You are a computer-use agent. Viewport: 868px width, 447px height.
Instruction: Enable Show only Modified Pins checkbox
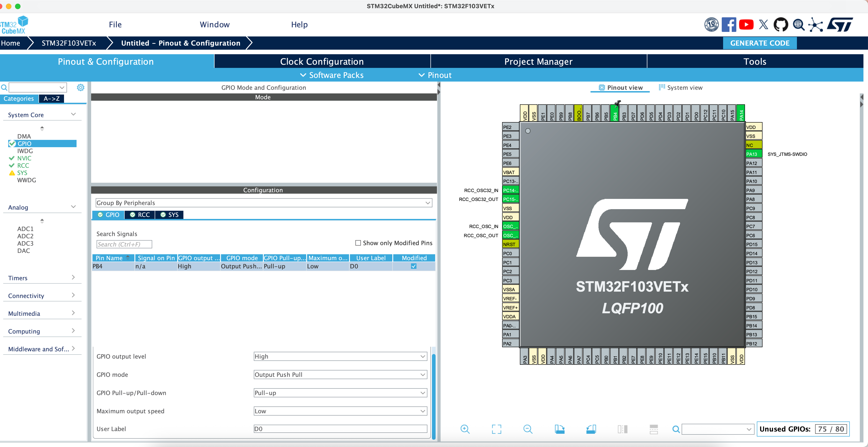pyautogui.click(x=358, y=243)
